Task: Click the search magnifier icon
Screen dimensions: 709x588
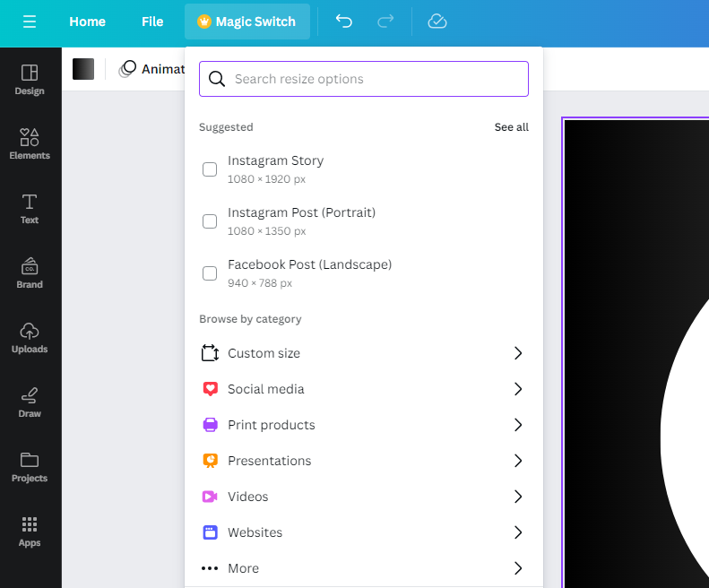Action: [x=217, y=79]
